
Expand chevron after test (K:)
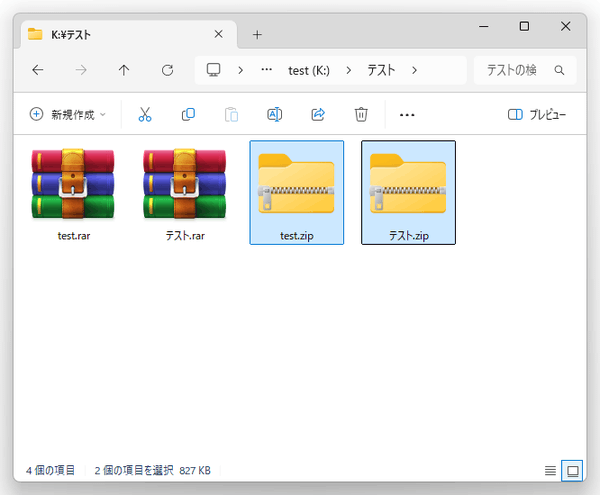[348, 70]
